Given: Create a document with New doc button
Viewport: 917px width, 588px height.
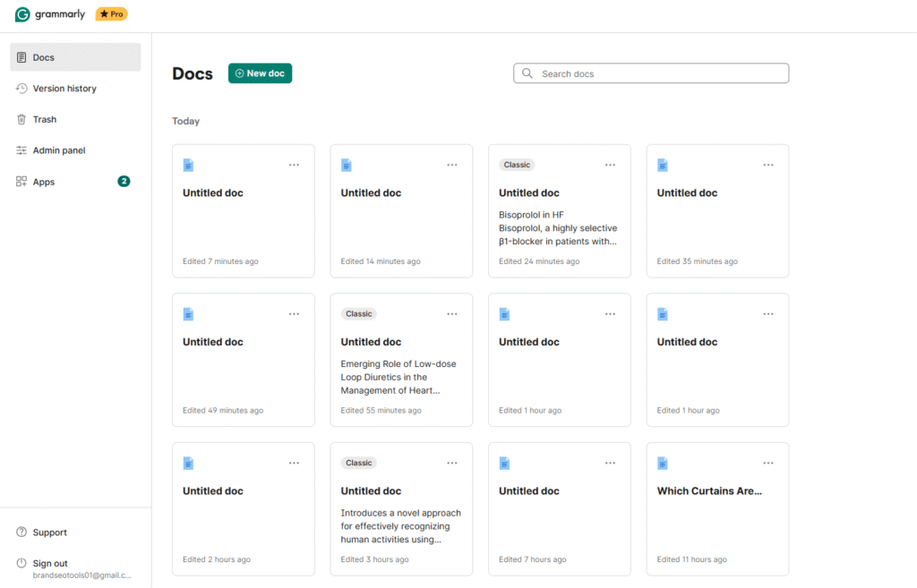Looking at the screenshot, I should pos(260,73).
